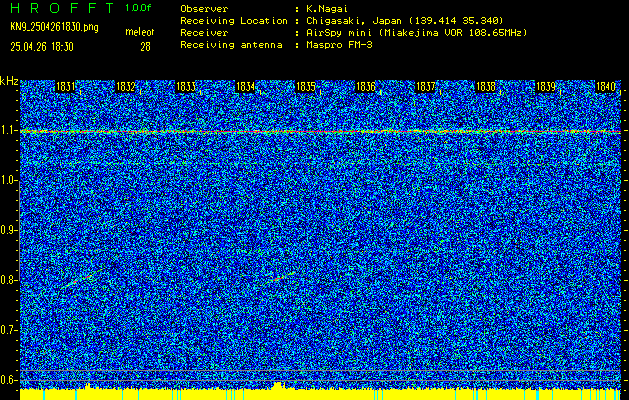Click the 1.0 kHz axis label
This screenshot has height=400, width=629.
(x=8, y=181)
